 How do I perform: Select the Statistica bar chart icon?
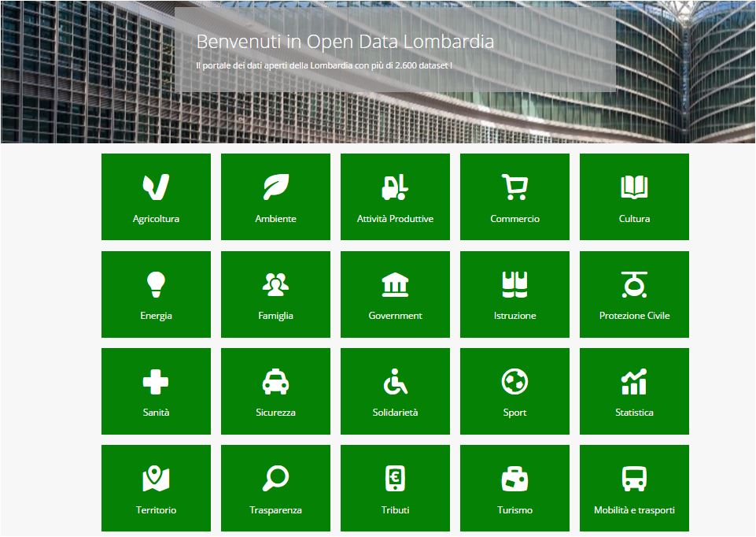pyautogui.click(x=634, y=382)
